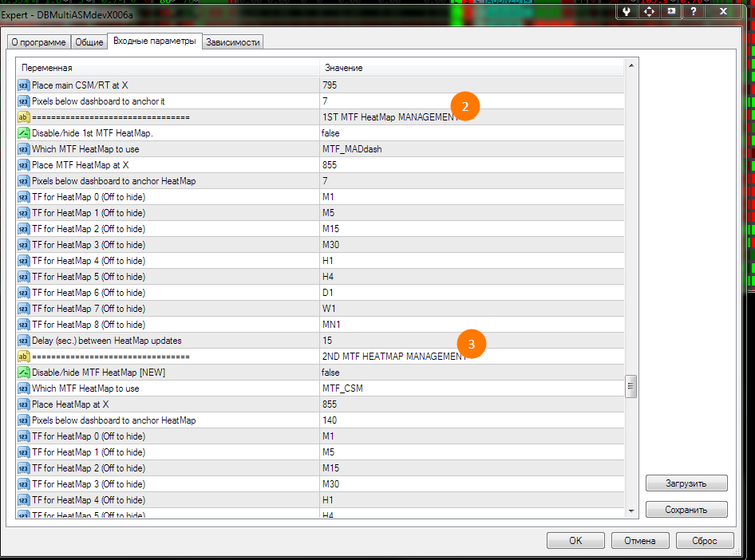
Task: Open the D1 value for TF for HeatMap 6
Action: click(x=472, y=293)
